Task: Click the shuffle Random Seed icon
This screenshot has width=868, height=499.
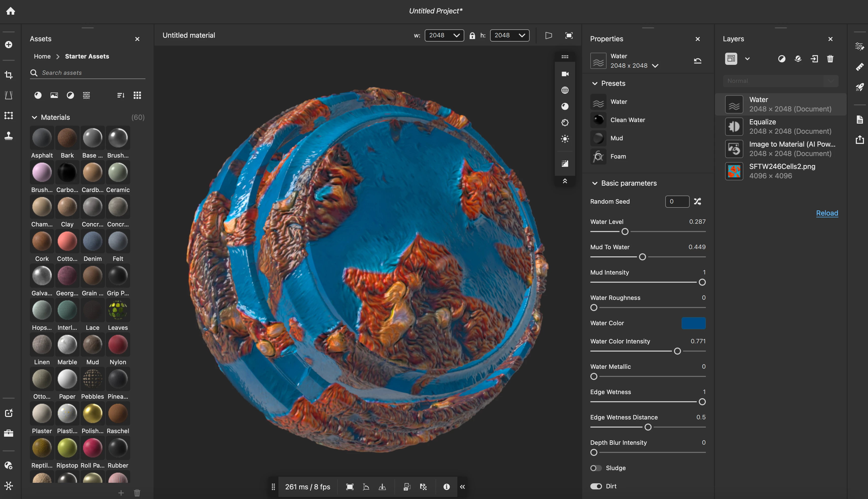Action: [697, 202]
